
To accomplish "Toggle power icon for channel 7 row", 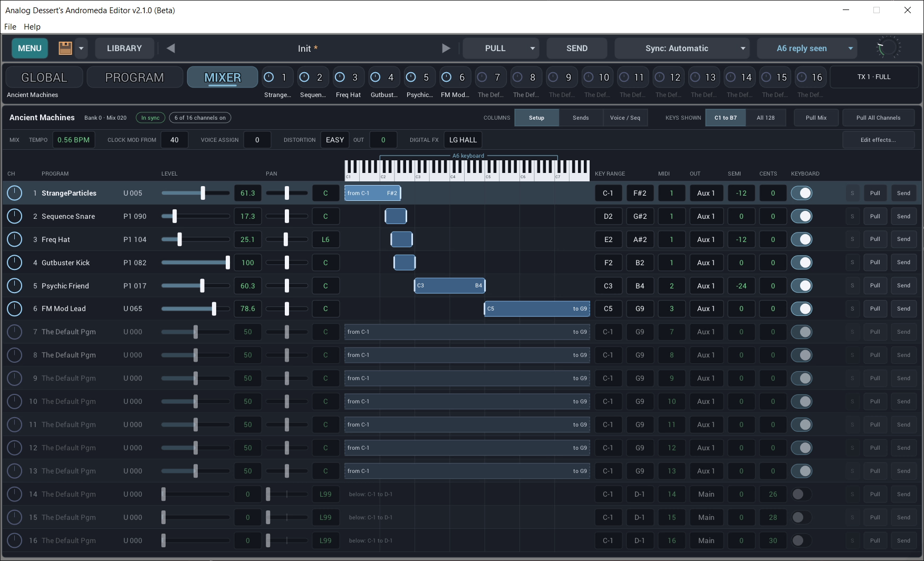I will pos(14,332).
